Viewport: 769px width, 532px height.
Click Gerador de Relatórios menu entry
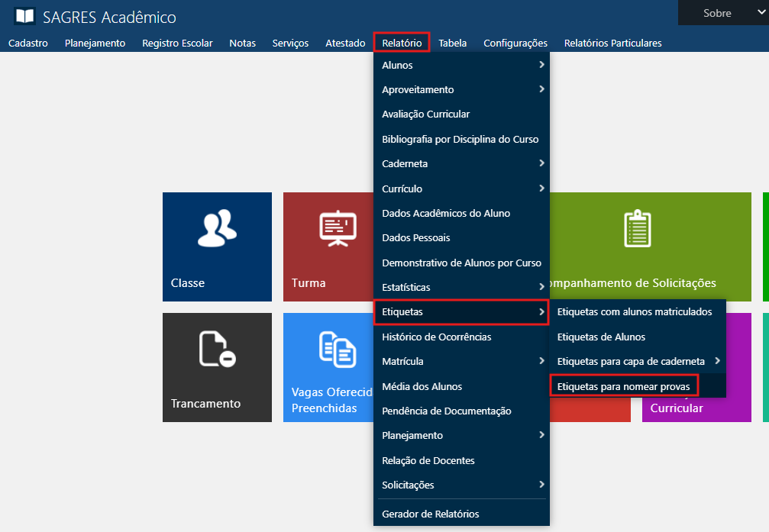click(431, 514)
